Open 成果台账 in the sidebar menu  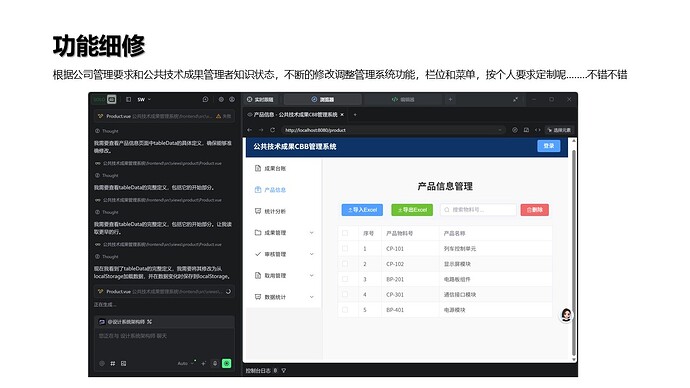tap(284, 168)
